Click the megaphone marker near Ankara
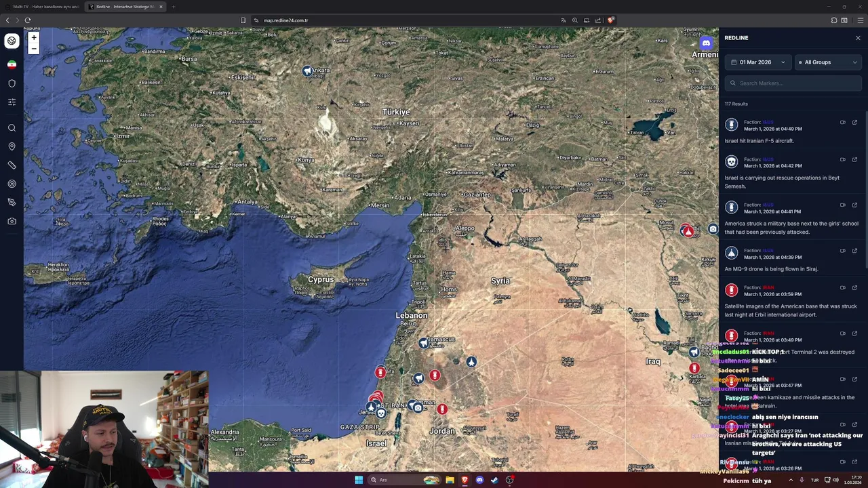 pos(307,71)
